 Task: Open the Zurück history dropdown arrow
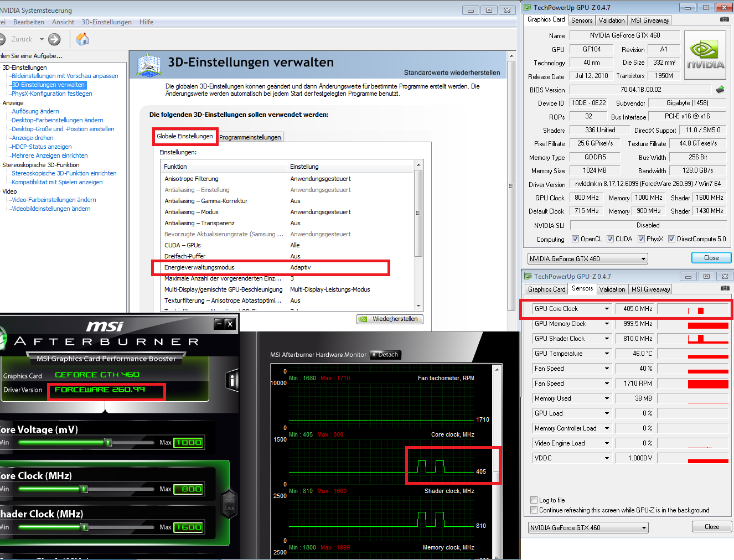pos(42,39)
